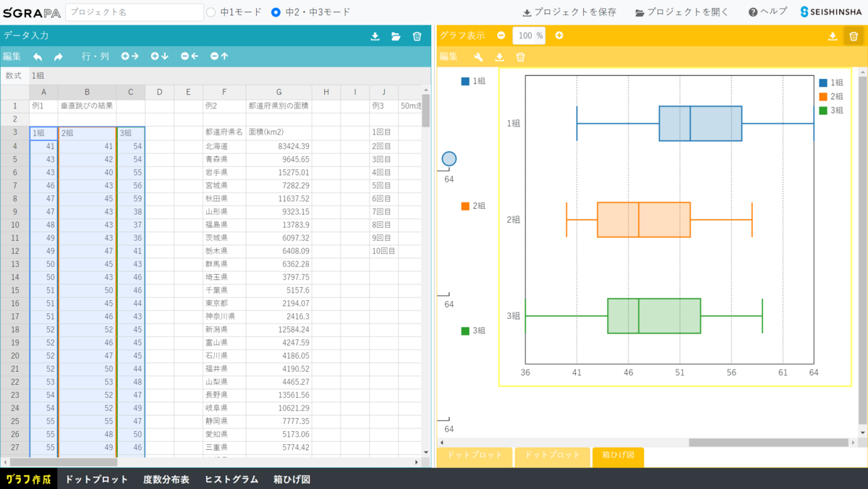Click the blue 1組 box plot box
The width and height of the screenshot is (868, 489).
pyautogui.click(x=700, y=123)
